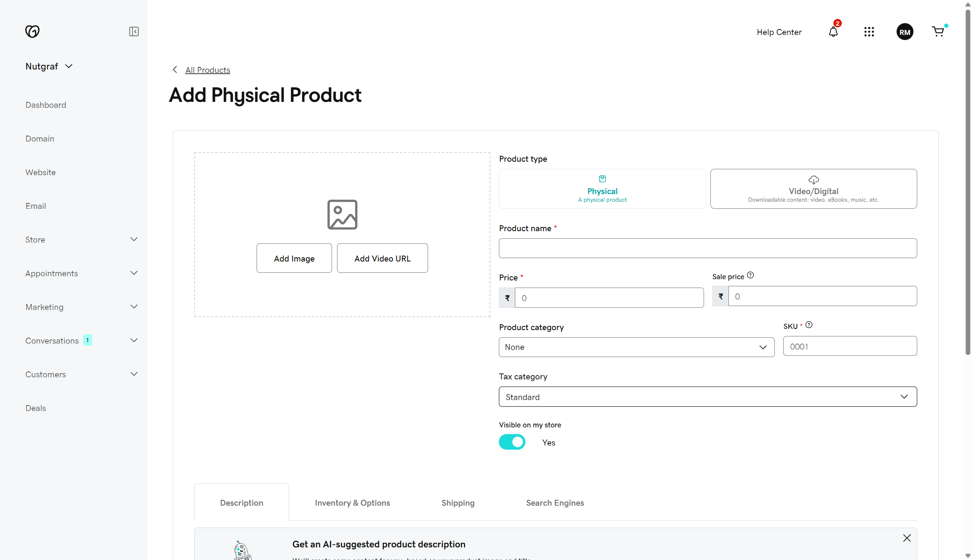This screenshot has width=972, height=560.
Task: Open the Product category dropdown
Action: tap(636, 347)
